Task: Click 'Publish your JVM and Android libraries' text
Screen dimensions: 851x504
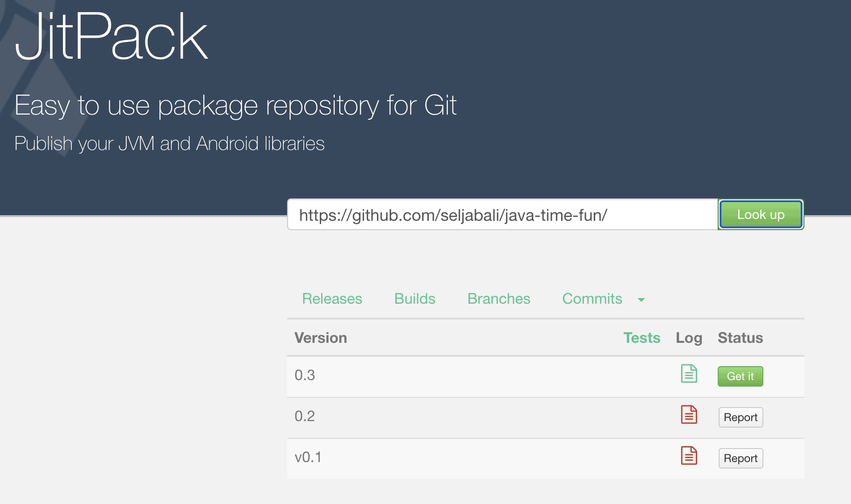Action: click(x=170, y=143)
